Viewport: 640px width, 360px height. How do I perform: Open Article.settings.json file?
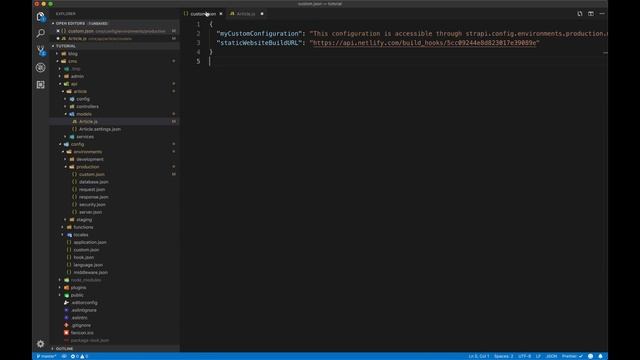coord(100,129)
